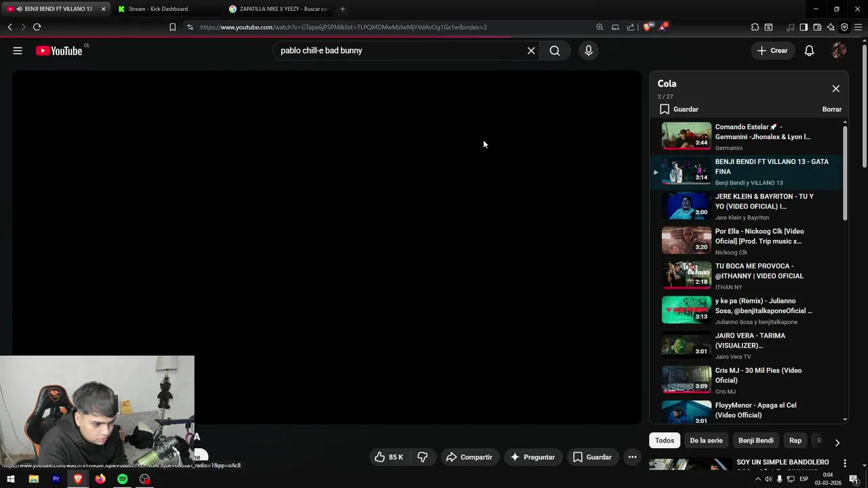Play JAIRO VERA - TARIMA visualizer
The width and height of the screenshot is (868, 488).
pos(746,346)
